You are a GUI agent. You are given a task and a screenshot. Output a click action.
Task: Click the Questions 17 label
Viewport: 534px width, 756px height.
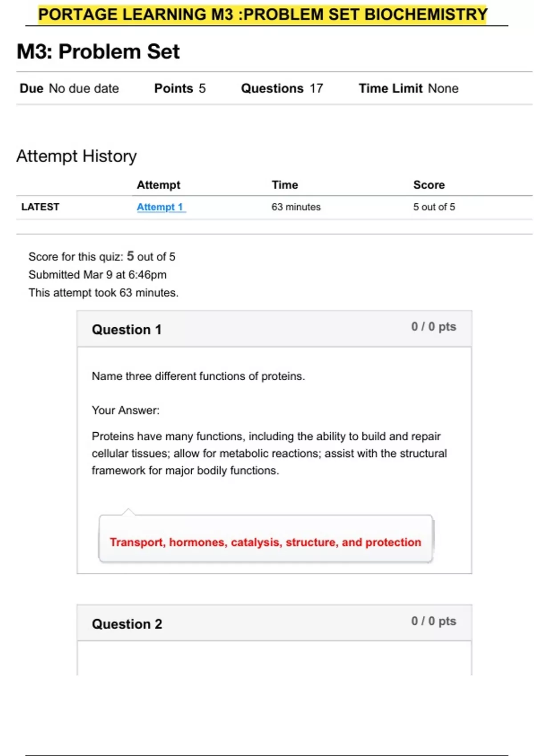click(282, 88)
